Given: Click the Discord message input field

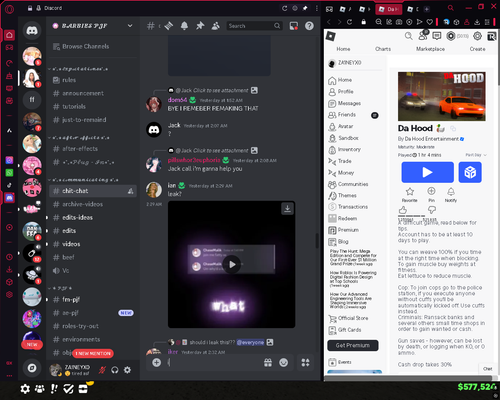Looking at the screenshot, I should click(x=213, y=362).
